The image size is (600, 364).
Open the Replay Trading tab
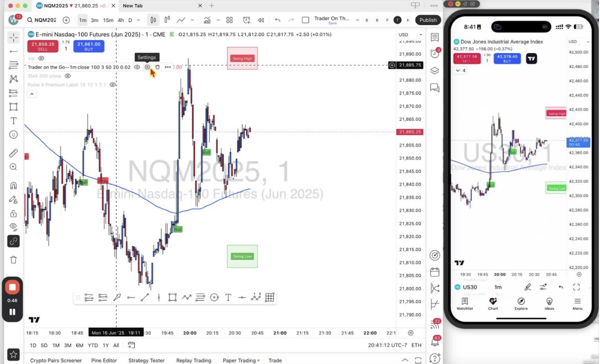pos(194,360)
